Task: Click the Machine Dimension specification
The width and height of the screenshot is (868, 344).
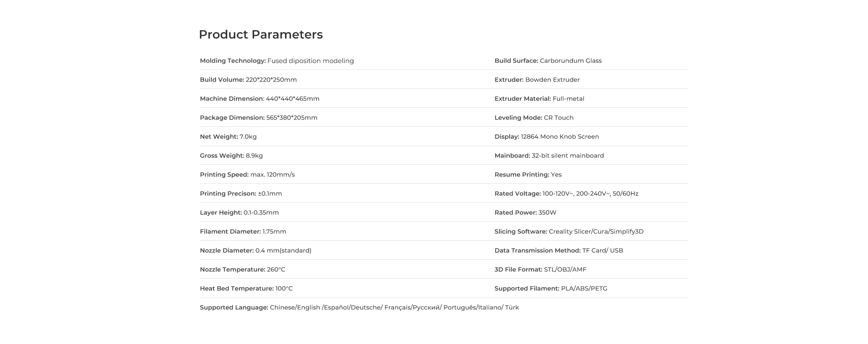Action: click(x=259, y=99)
